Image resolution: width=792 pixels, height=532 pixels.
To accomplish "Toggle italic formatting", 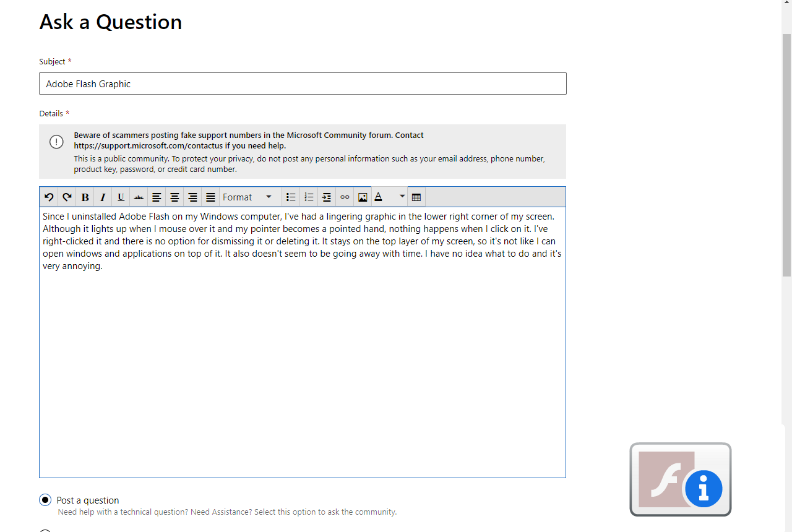I will click(x=103, y=197).
